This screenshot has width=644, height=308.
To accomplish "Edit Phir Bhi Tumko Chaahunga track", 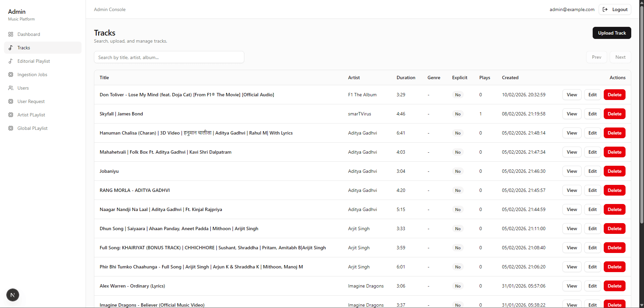I will coord(593,267).
